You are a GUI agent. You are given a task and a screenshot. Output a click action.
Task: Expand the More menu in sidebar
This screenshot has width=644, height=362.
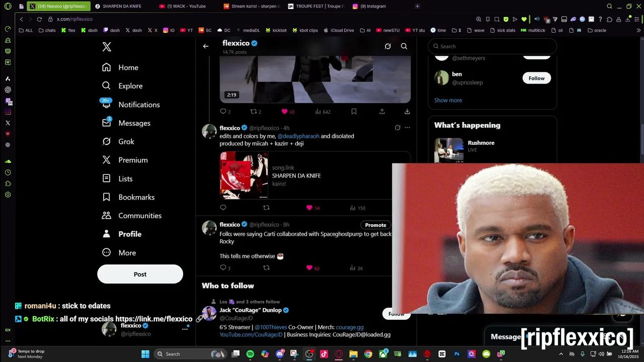[119, 253]
